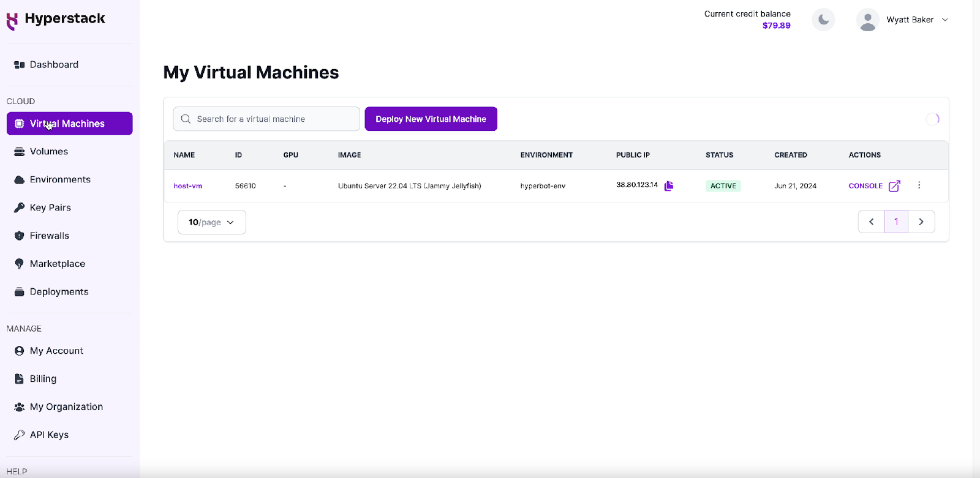Click the Billing invoice icon
980x478 pixels.
pyautogui.click(x=19, y=379)
